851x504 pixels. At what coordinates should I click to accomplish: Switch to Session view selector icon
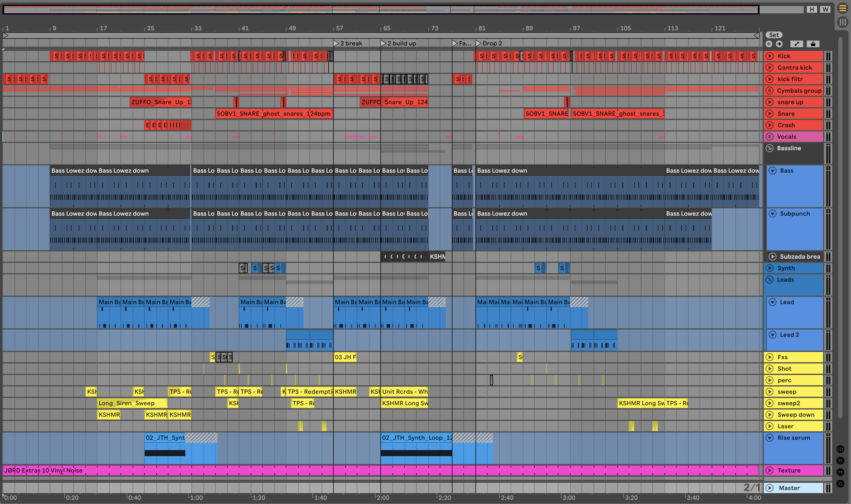click(843, 22)
